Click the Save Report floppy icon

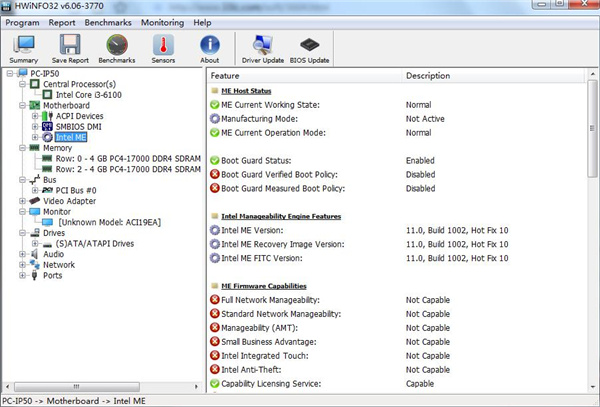(x=70, y=47)
